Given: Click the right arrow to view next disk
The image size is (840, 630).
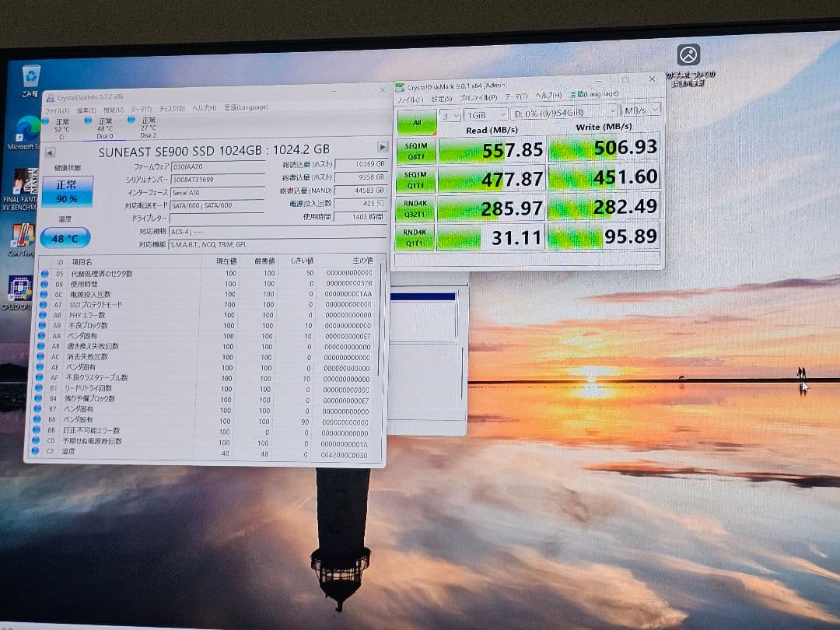Looking at the screenshot, I should point(382,145).
